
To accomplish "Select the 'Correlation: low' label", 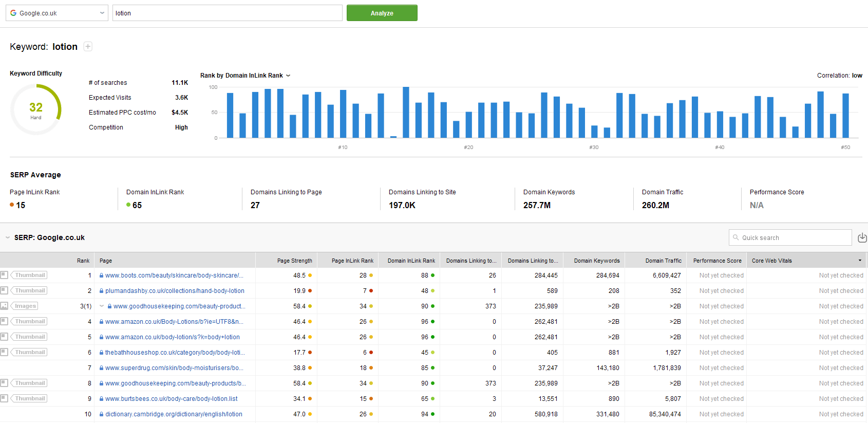I will coord(840,76).
